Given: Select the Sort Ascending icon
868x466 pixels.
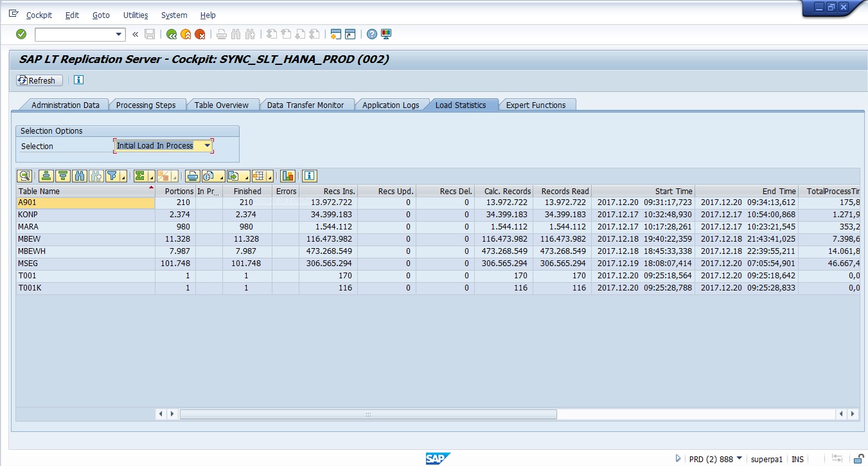Looking at the screenshot, I should [47, 175].
